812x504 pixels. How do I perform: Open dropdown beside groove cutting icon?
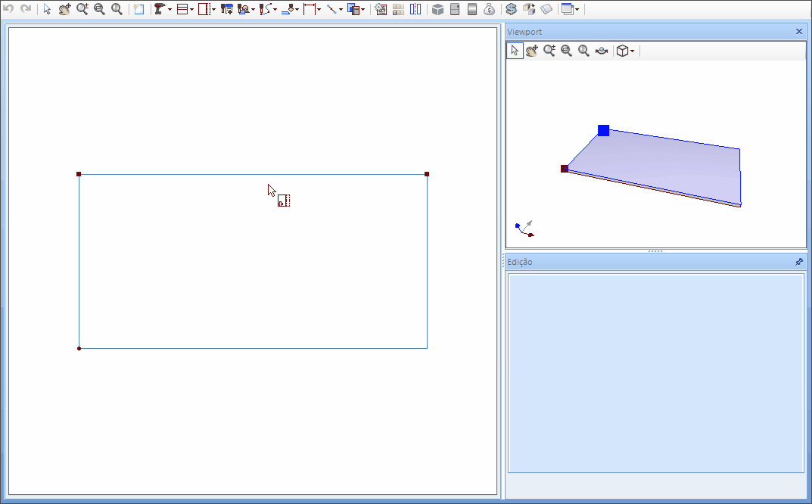(x=297, y=9)
